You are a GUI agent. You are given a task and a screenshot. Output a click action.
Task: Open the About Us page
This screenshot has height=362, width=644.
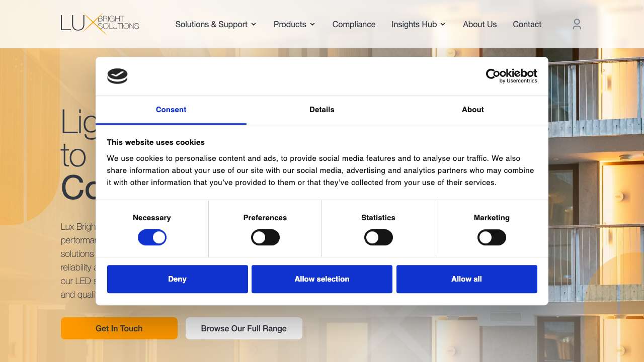pos(479,24)
